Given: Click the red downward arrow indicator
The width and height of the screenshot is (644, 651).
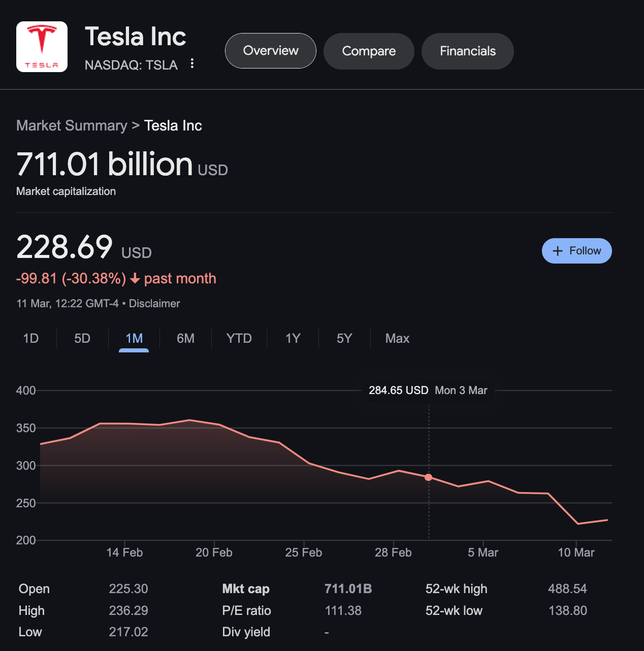Looking at the screenshot, I should tap(135, 279).
